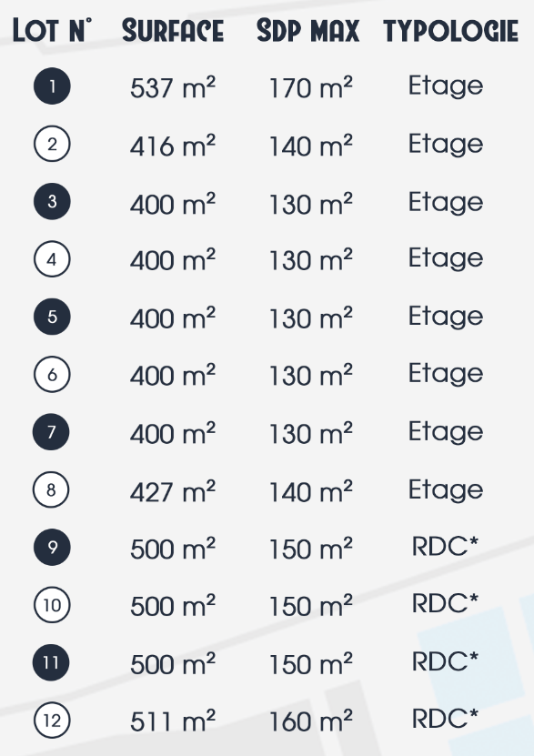The width and height of the screenshot is (534, 756).
Task: Click the 427 m² surface value
Action: tap(173, 491)
